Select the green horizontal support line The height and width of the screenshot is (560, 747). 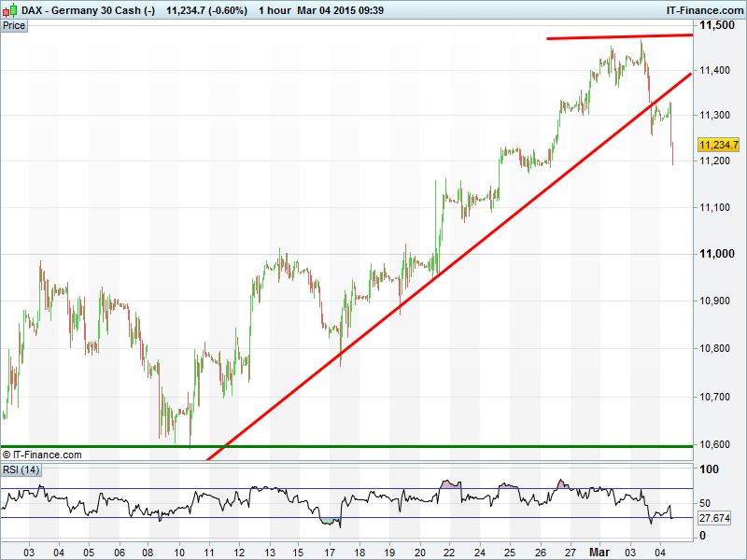[345, 447]
